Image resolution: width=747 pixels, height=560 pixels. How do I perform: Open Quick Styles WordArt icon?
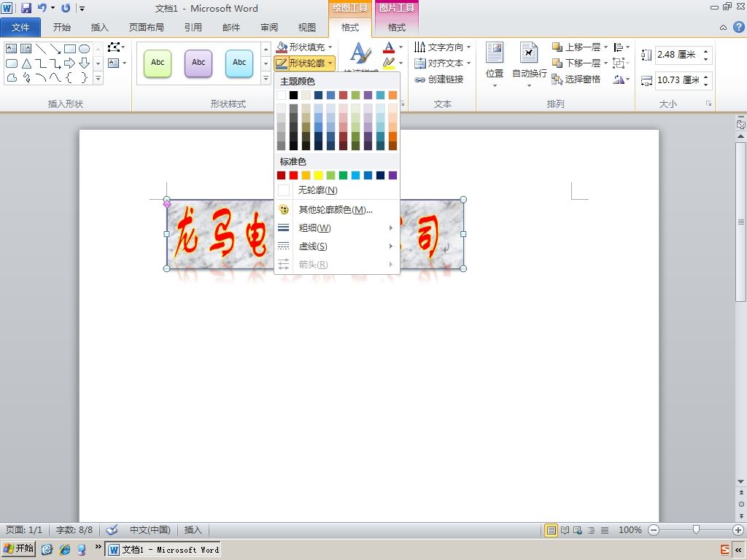click(x=360, y=53)
